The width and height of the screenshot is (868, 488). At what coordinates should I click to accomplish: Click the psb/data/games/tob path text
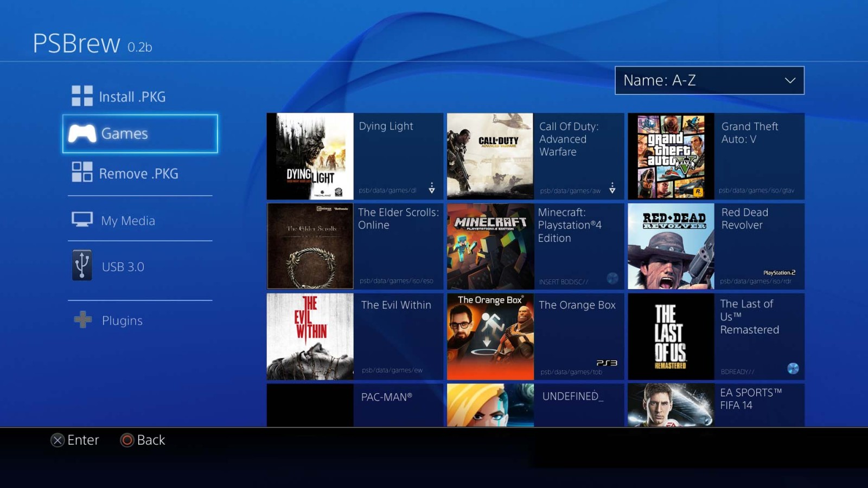pos(571,372)
